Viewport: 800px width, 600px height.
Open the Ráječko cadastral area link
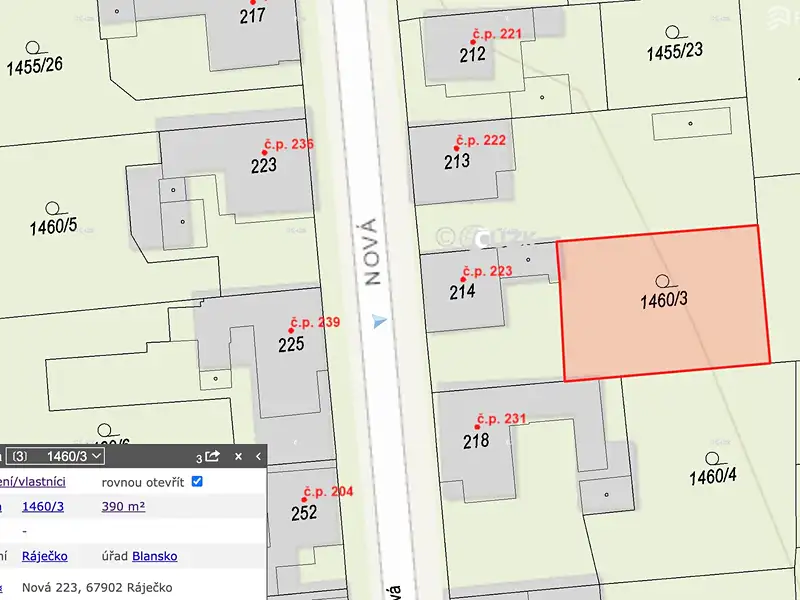point(44,556)
